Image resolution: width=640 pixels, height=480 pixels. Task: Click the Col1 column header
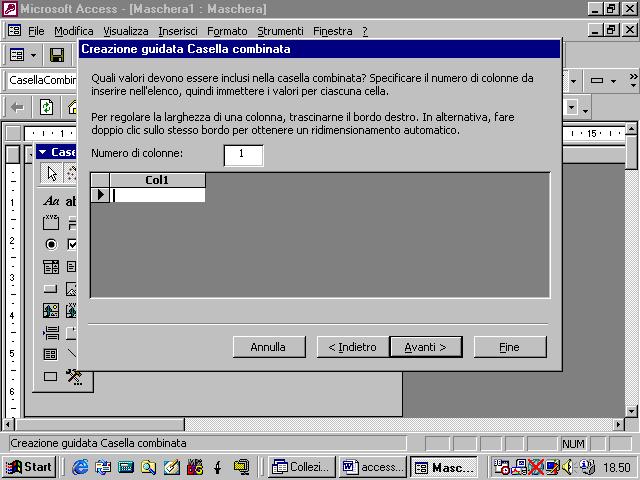pos(158,180)
